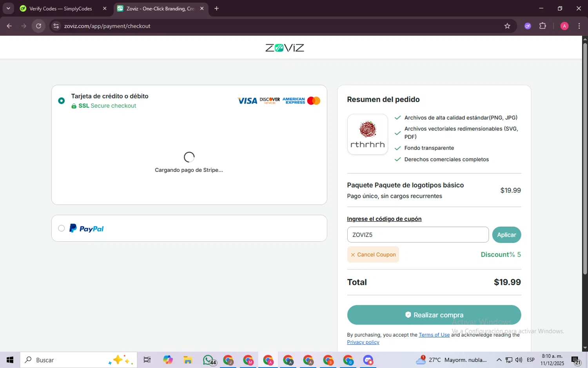Click the Discover card logo
The width and height of the screenshot is (588, 368).
[270, 101]
